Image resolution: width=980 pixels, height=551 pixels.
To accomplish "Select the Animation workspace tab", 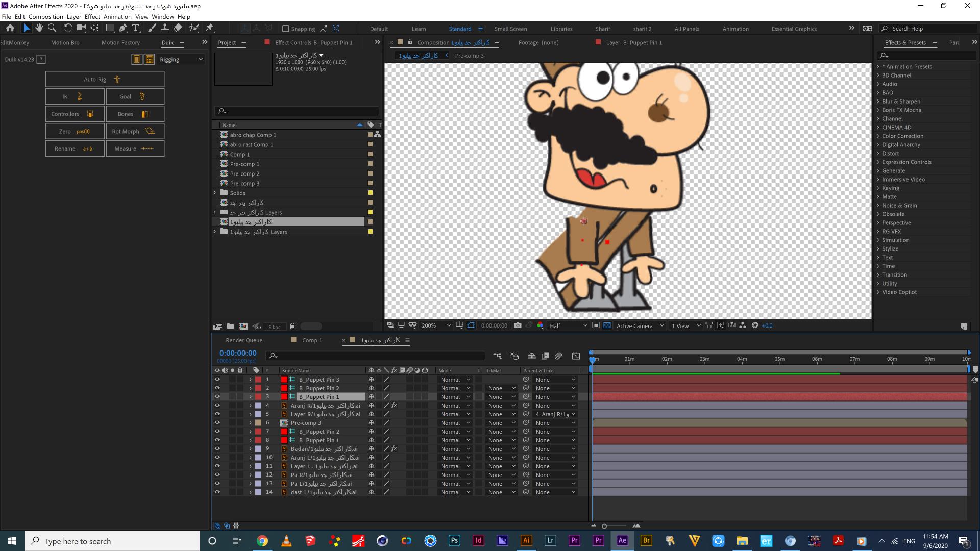I will click(736, 28).
